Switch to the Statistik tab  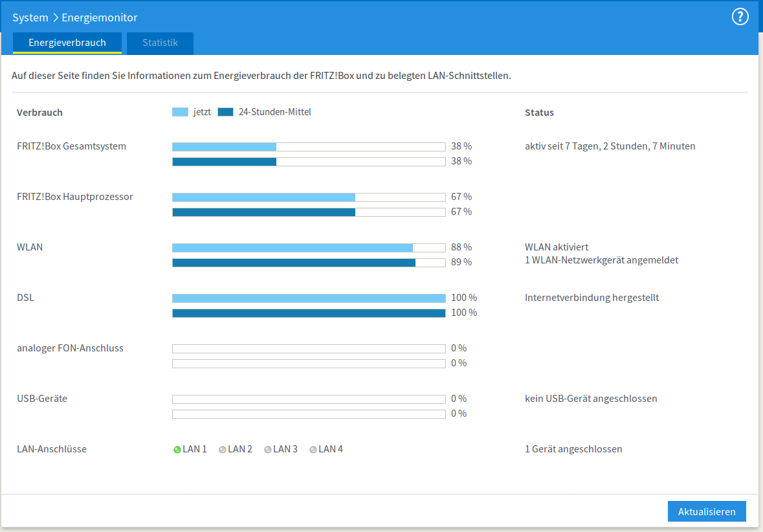pos(160,43)
